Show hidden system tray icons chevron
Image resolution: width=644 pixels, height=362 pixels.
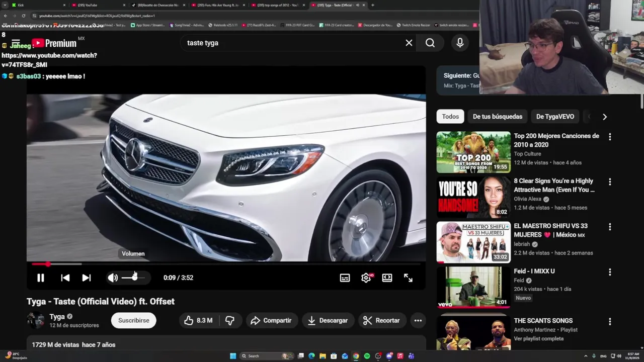coord(586,356)
